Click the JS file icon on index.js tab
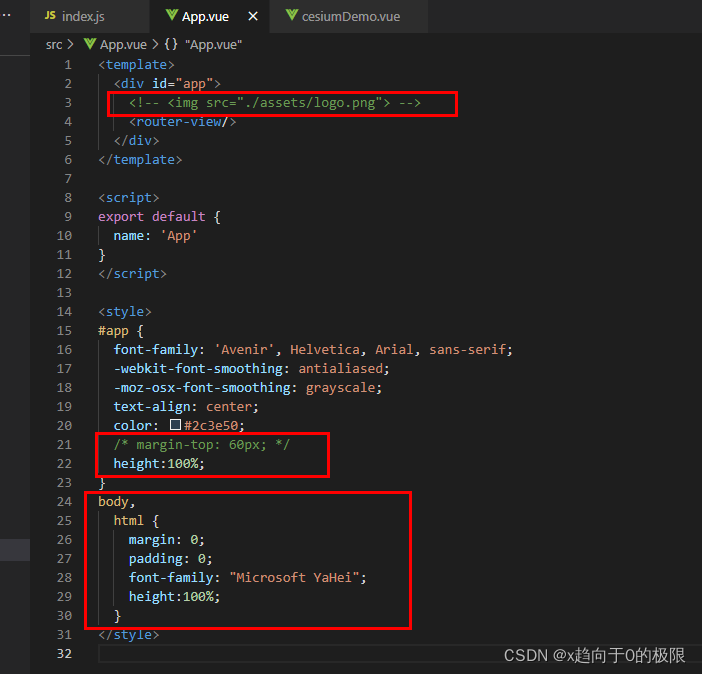 pyautogui.click(x=50, y=16)
